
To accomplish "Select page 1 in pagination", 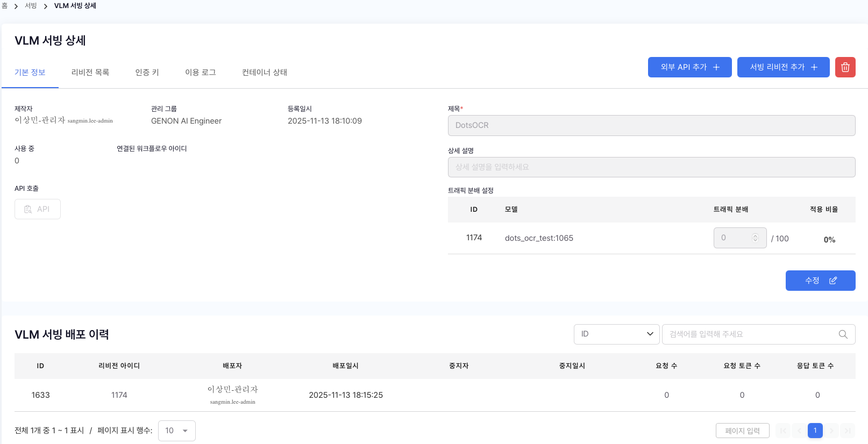I will [815, 431].
